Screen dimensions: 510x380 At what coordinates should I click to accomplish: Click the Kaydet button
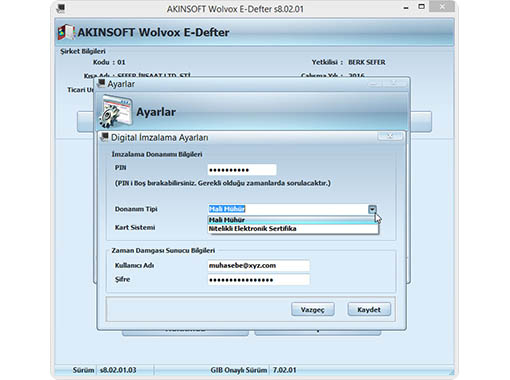[x=369, y=310]
